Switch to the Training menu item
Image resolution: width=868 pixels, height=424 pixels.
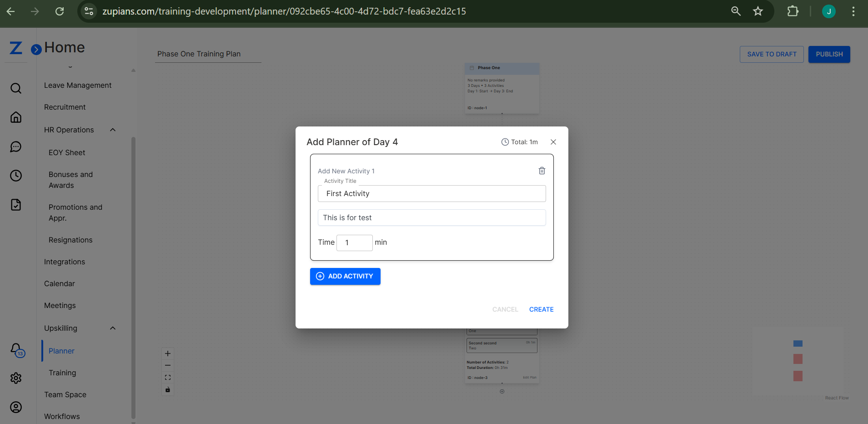click(x=62, y=373)
